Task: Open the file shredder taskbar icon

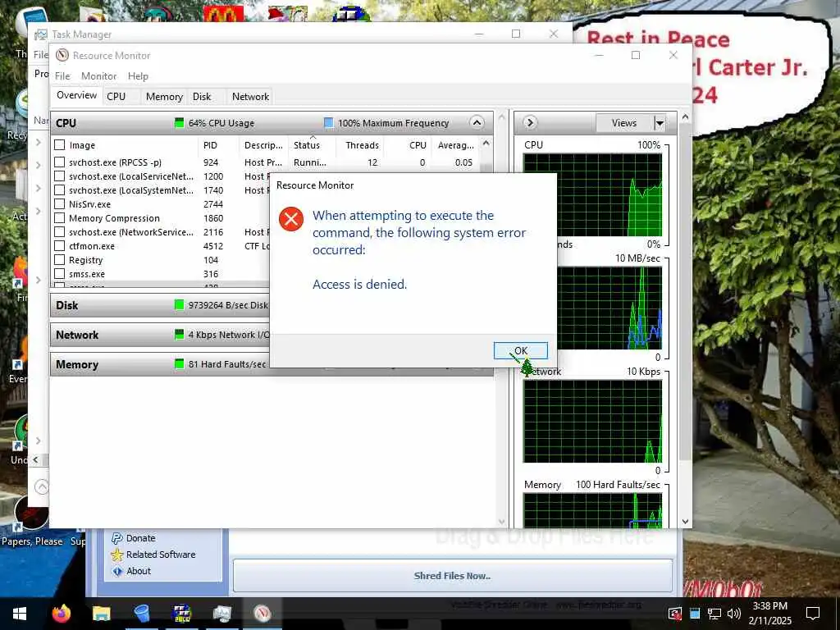Action: [x=142, y=614]
